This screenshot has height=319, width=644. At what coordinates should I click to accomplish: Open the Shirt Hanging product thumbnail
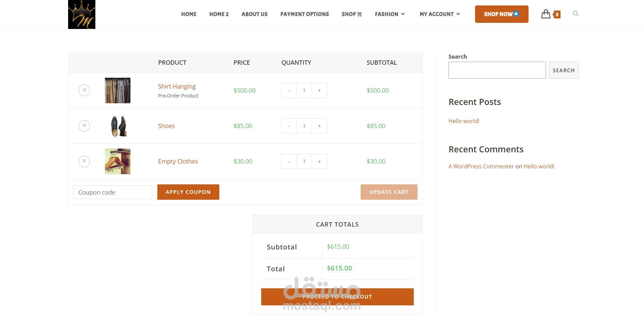click(117, 90)
